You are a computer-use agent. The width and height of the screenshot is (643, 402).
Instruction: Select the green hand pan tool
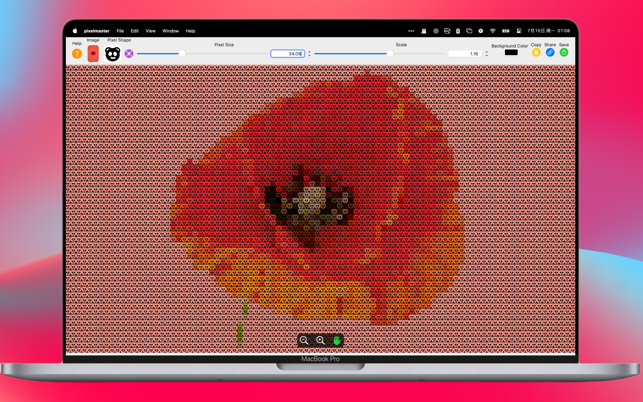[x=337, y=340]
